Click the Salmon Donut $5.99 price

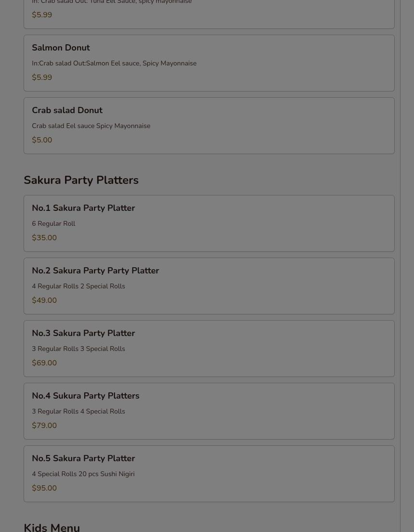42,78
